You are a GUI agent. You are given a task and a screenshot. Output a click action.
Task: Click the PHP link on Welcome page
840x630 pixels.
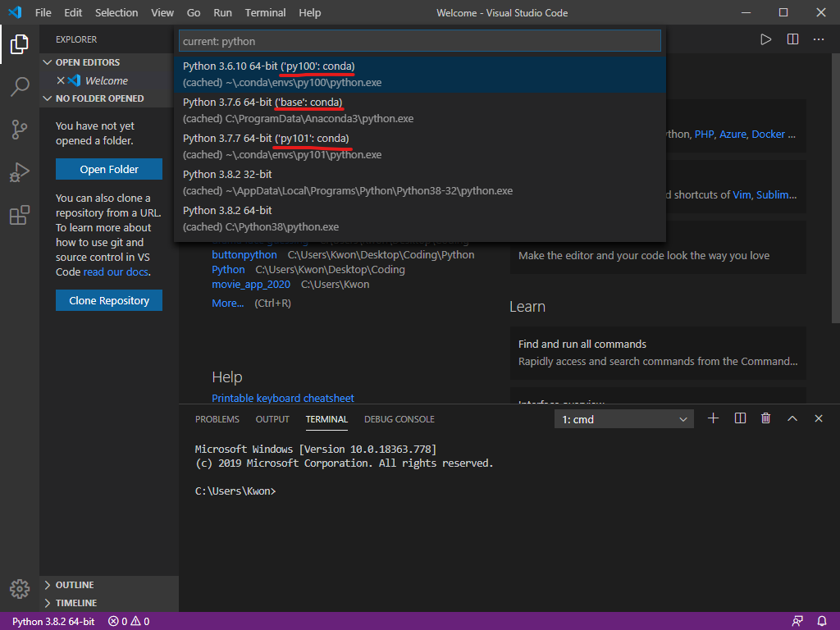coord(705,134)
